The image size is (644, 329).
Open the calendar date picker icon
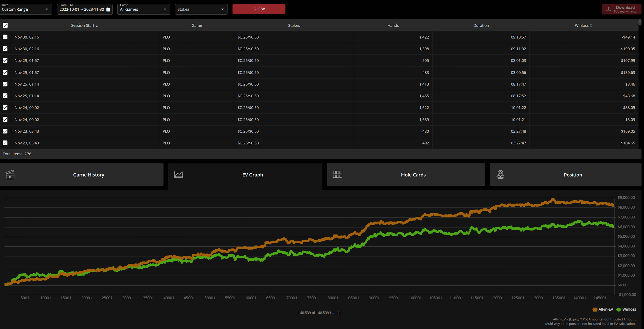108,10
